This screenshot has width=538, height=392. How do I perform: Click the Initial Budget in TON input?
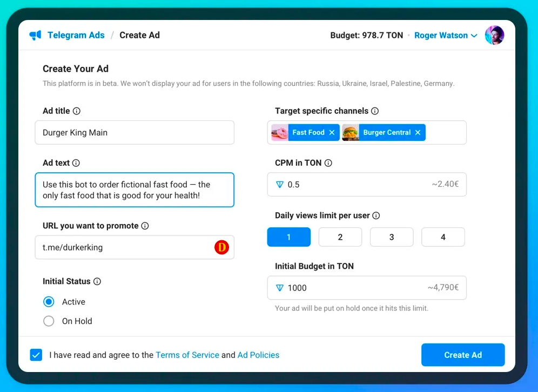click(367, 288)
